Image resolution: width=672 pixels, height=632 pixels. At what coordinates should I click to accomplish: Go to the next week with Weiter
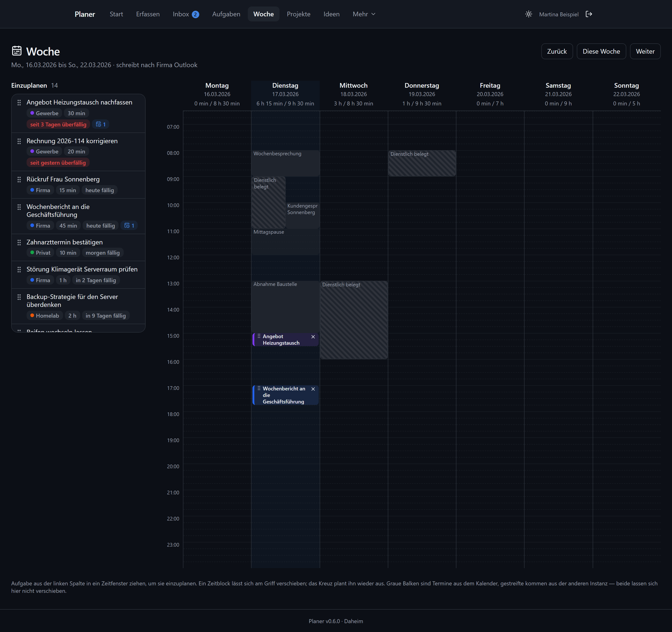click(x=645, y=51)
